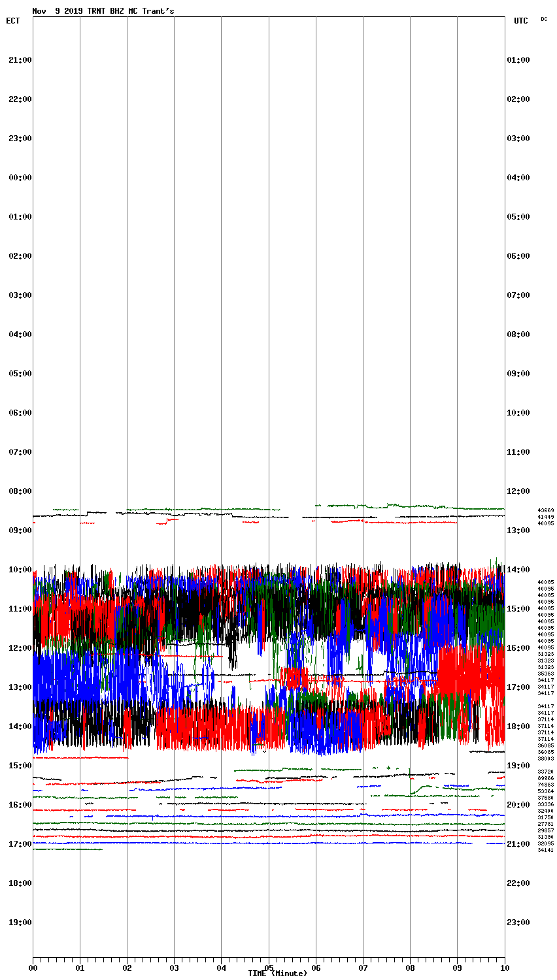
Task: Click minute tick label 08 on bottom axis
Action: pos(410,968)
